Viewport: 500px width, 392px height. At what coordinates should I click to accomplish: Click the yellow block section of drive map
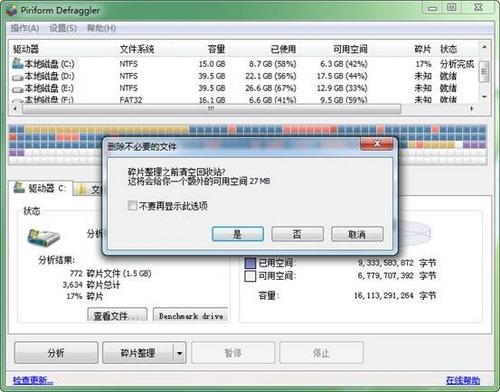point(107,129)
